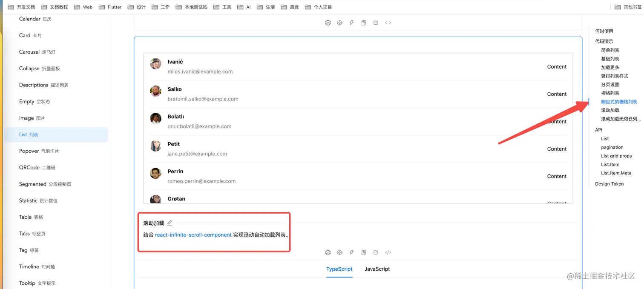Open the 其他书签 bookmark folder
This screenshot has height=289, width=644.
pos(628,7)
